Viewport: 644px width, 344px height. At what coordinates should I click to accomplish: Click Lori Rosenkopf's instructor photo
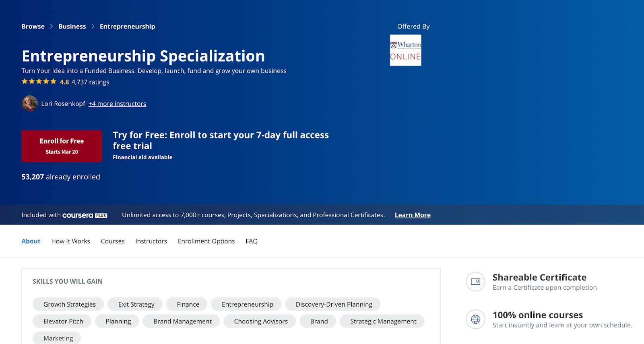click(x=29, y=103)
